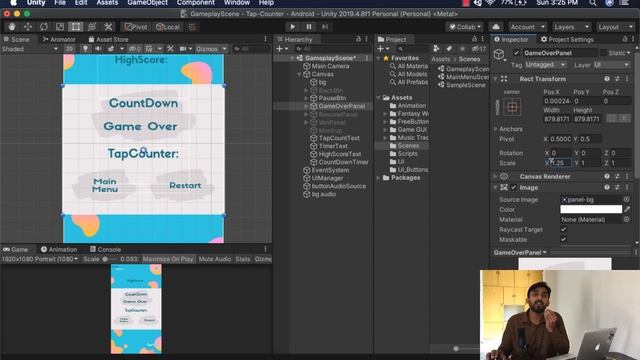Toggle Maximize On Play
Image resolution: width=640 pixels, height=360 pixels.
pyautogui.click(x=168, y=259)
